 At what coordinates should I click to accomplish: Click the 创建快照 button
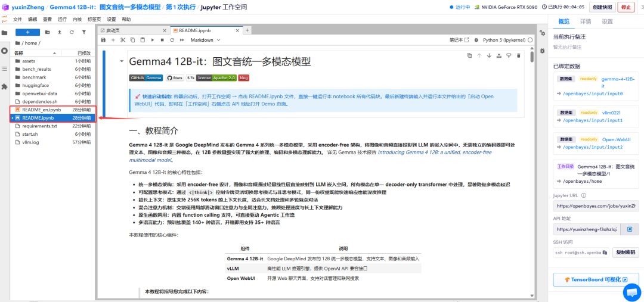(x=602, y=7)
